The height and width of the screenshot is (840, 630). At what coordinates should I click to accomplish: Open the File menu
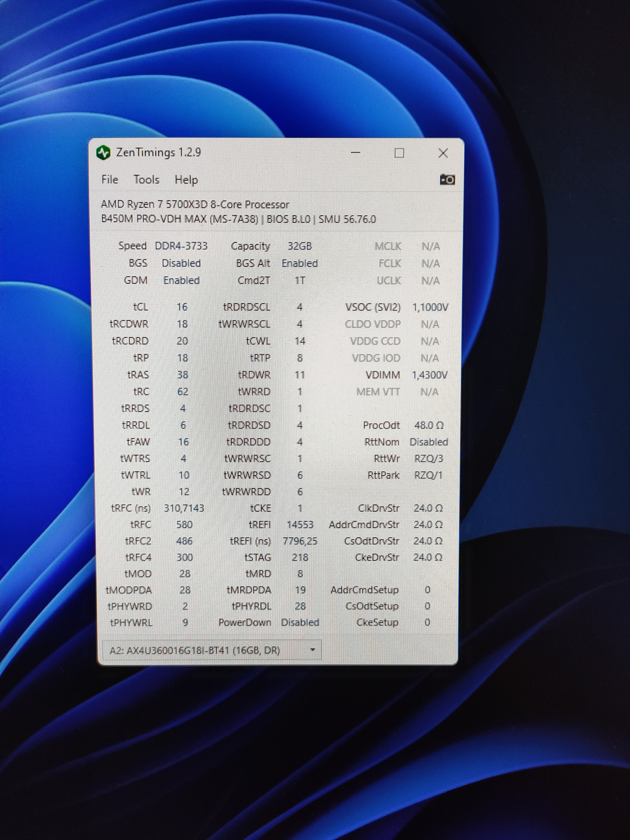pos(110,179)
